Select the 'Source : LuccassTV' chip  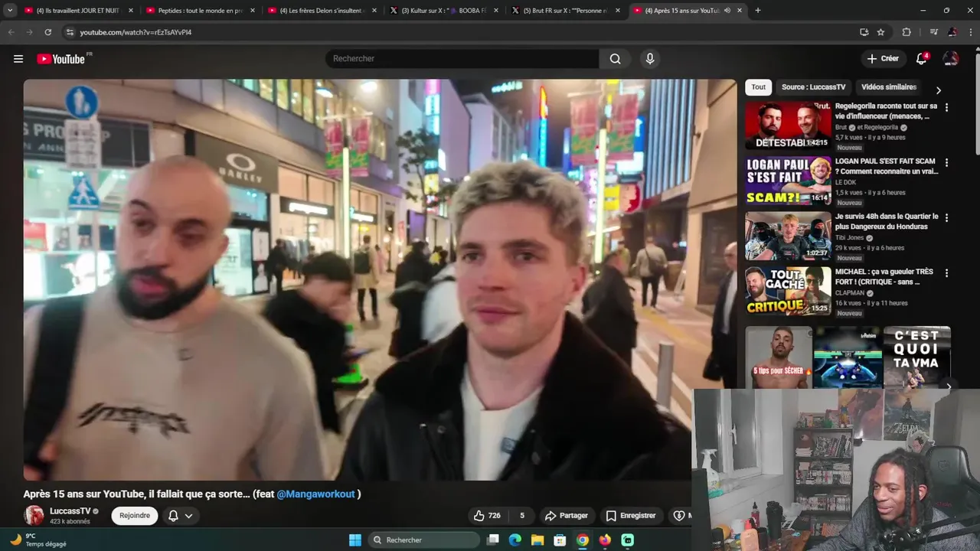[x=813, y=87]
